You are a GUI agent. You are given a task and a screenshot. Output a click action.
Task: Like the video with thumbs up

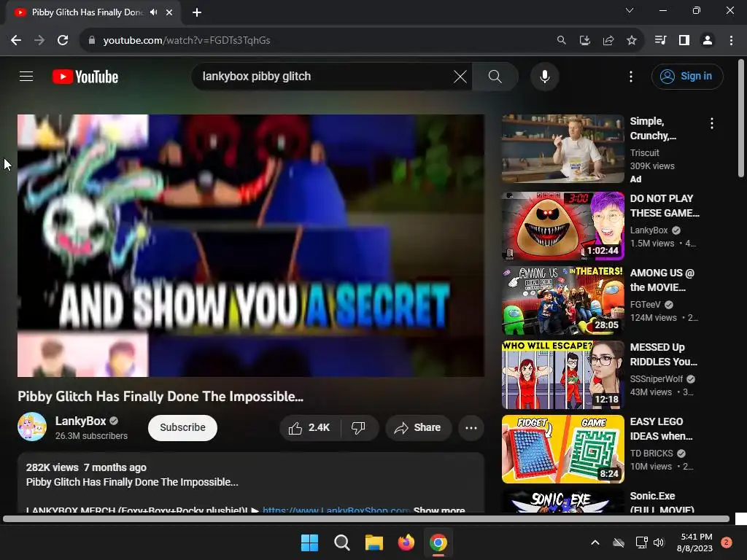coord(309,427)
